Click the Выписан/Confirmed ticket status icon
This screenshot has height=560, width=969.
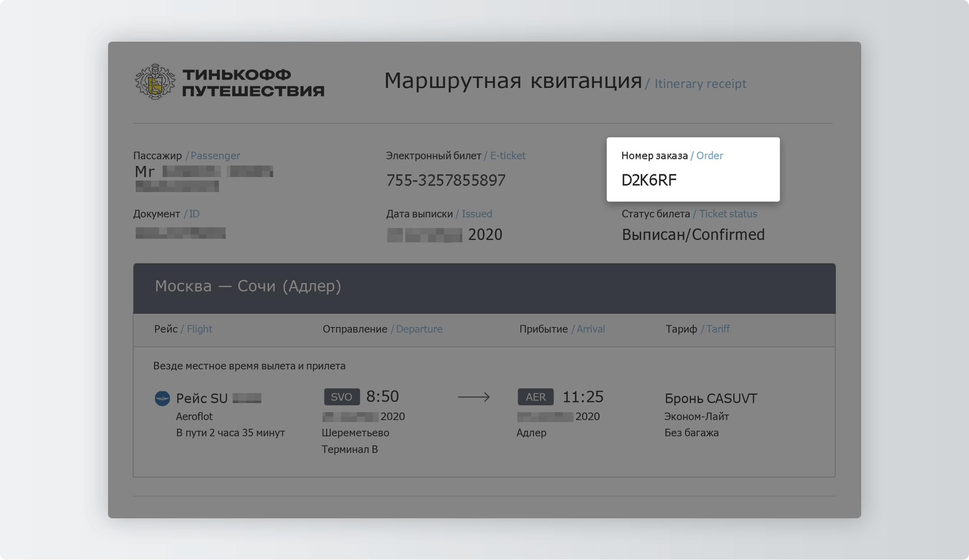[693, 235]
